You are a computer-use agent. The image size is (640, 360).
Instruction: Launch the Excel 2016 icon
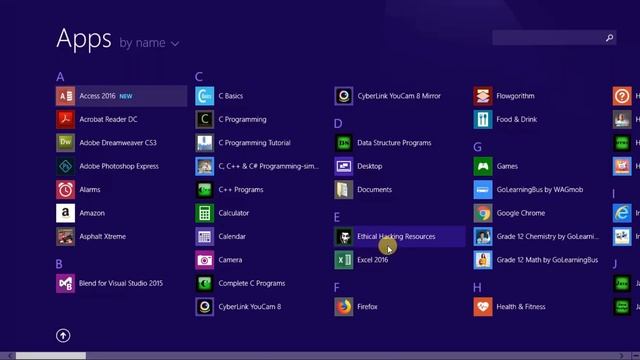pyautogui.click(x=344, y=260)
